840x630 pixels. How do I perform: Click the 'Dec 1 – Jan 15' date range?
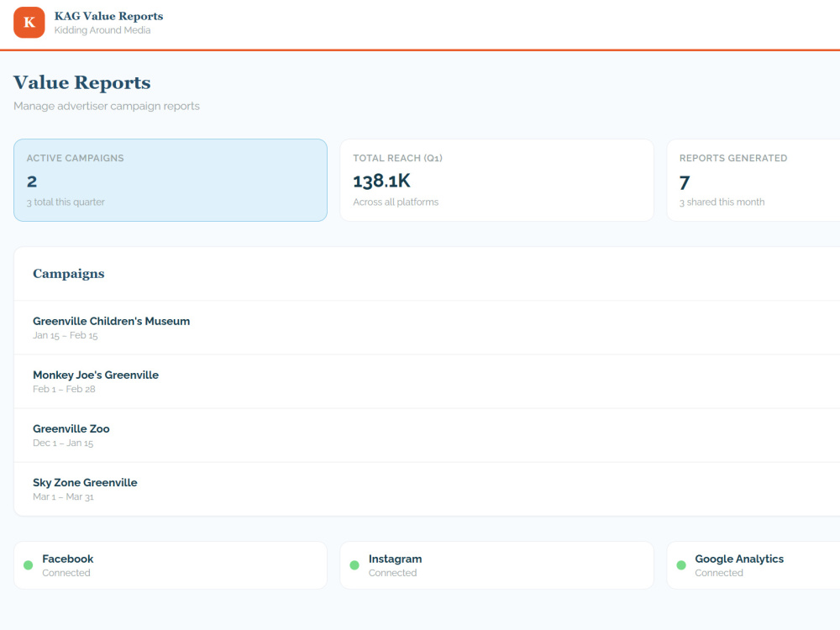click(x=63, y=443)
